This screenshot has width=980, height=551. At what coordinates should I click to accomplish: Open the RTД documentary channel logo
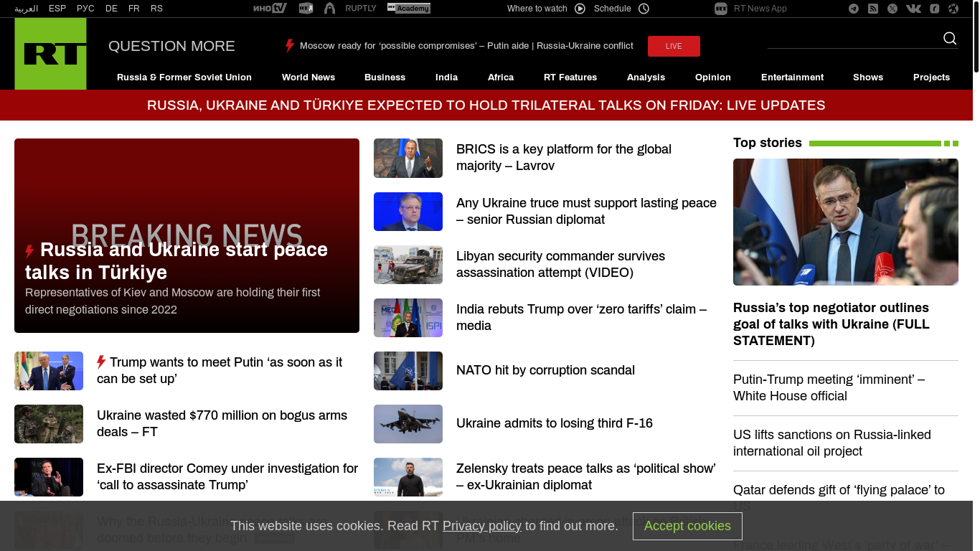pyautogui.click(x=306, y=9)
